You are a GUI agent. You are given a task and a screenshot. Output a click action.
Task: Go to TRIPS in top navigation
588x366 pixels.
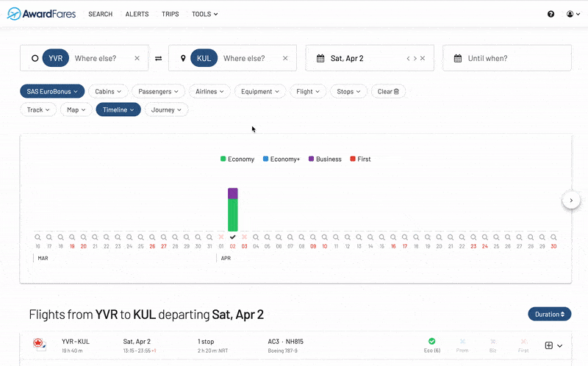171,14
